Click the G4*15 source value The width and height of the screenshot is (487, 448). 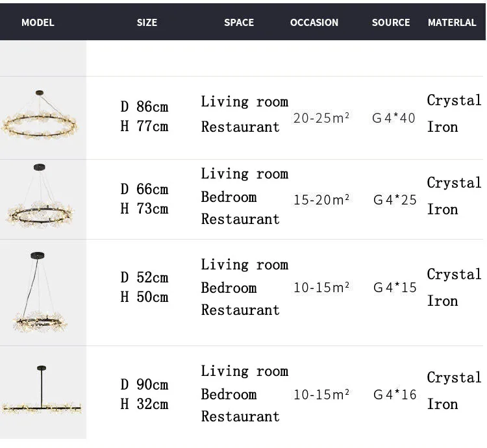(x=395, y=287)
